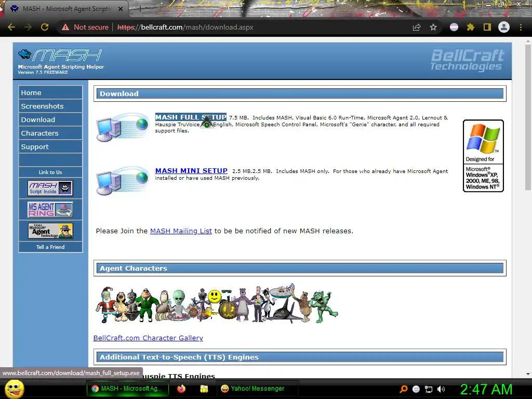Screen dimensions: 532x399
Task: Download via MASH MINI SETUP link
Action: click(191, 170)
